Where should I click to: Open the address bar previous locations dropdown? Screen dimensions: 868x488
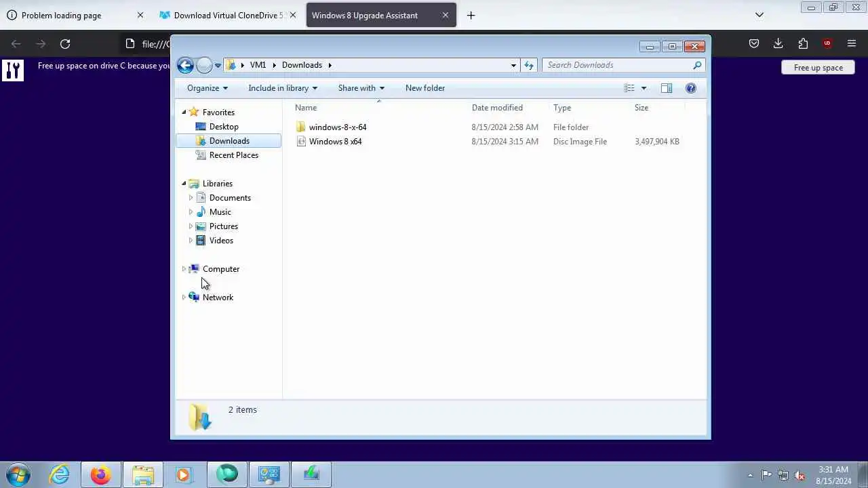[513, 65]
